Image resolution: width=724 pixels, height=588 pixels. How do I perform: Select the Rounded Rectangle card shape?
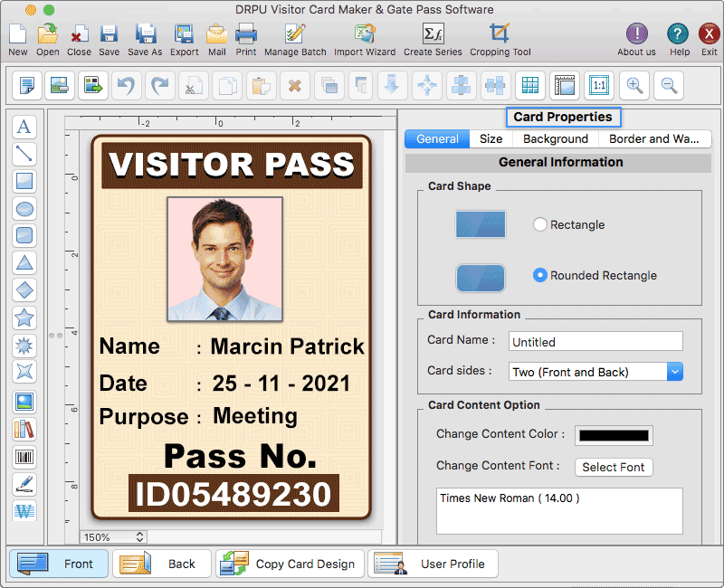(x=538, y=275)
